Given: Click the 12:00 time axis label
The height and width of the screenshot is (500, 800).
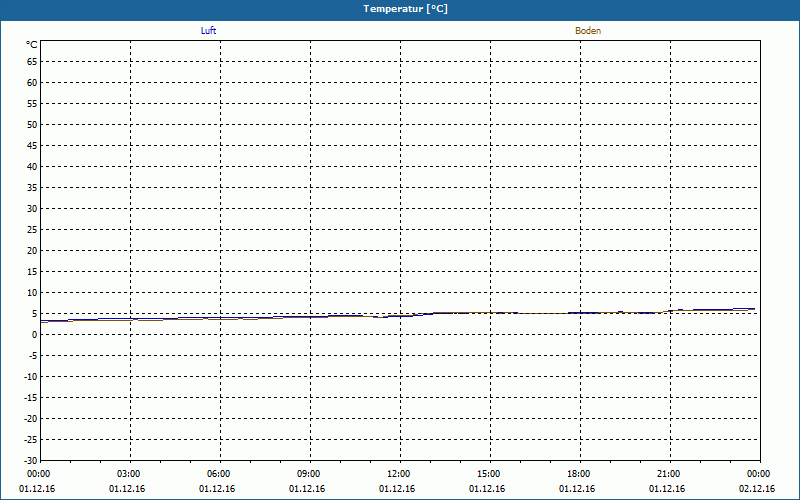Looking at the screenshot, I should click(x=398, y=474).
